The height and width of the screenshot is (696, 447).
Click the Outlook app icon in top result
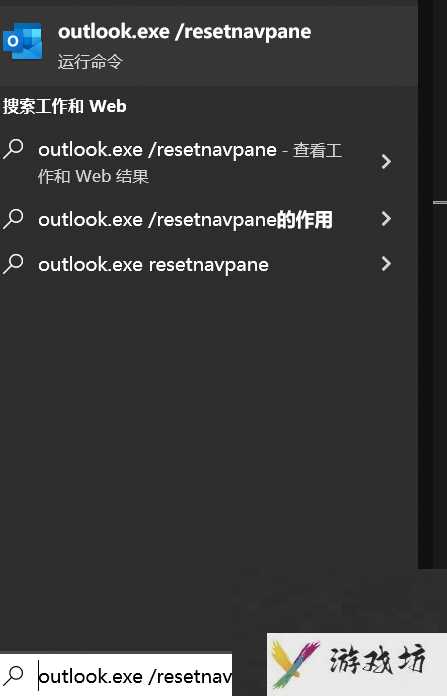23,41
